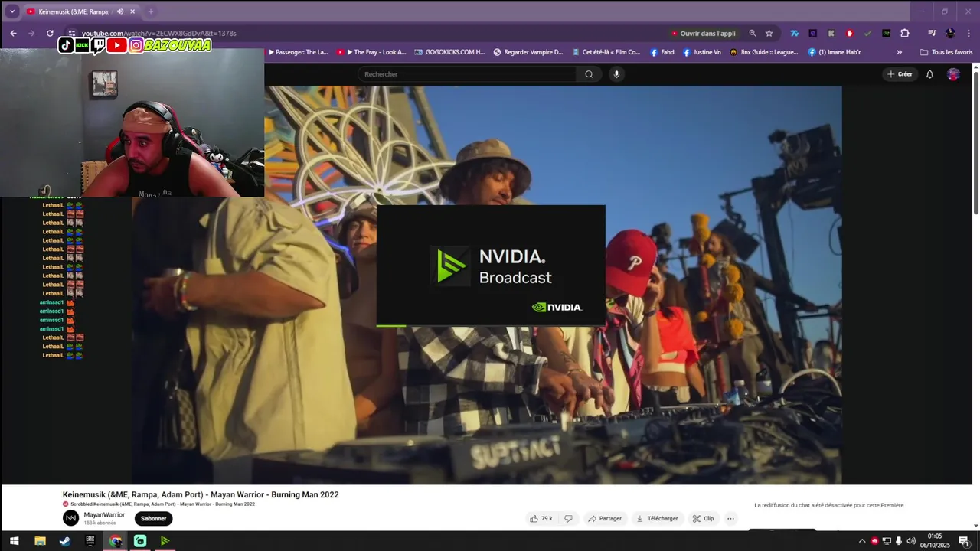
Task: Open the Windows notification center
Action: 964,541
